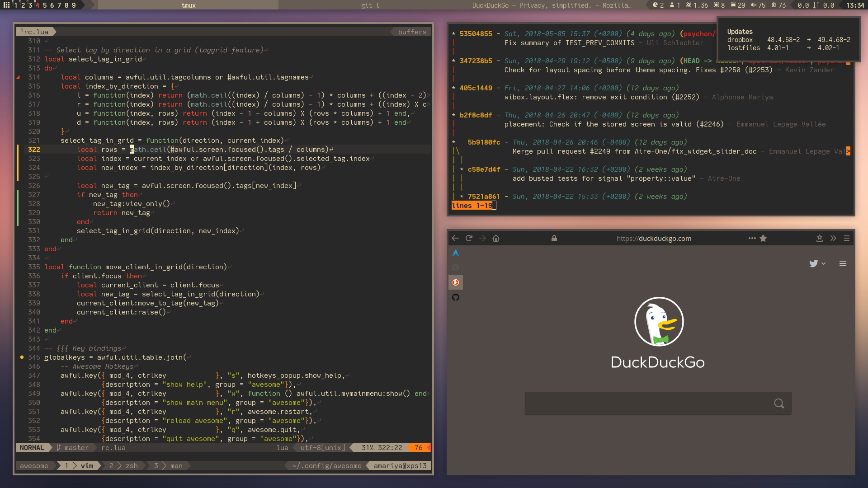Screen dimensions: 868x488
Task: Click commit hash c58e7d4f in git log
Action: coord(484,169)
